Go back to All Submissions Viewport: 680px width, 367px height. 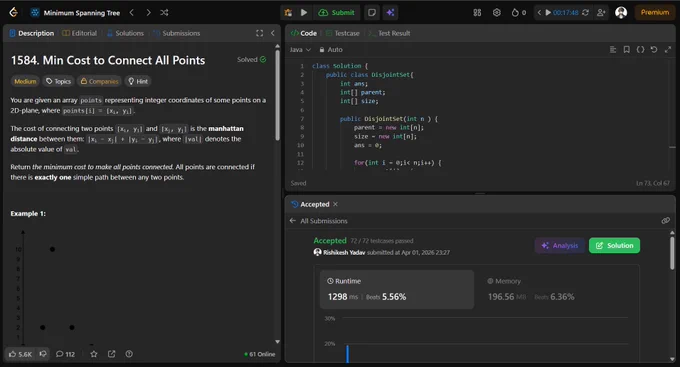[x=319, y=221]
